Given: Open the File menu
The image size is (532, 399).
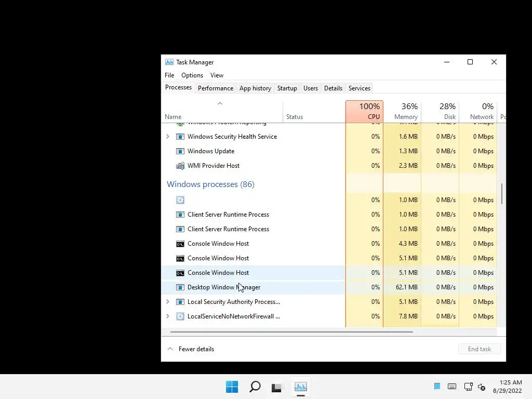Looking at the screenshot, I should click(x=169, y=75).
